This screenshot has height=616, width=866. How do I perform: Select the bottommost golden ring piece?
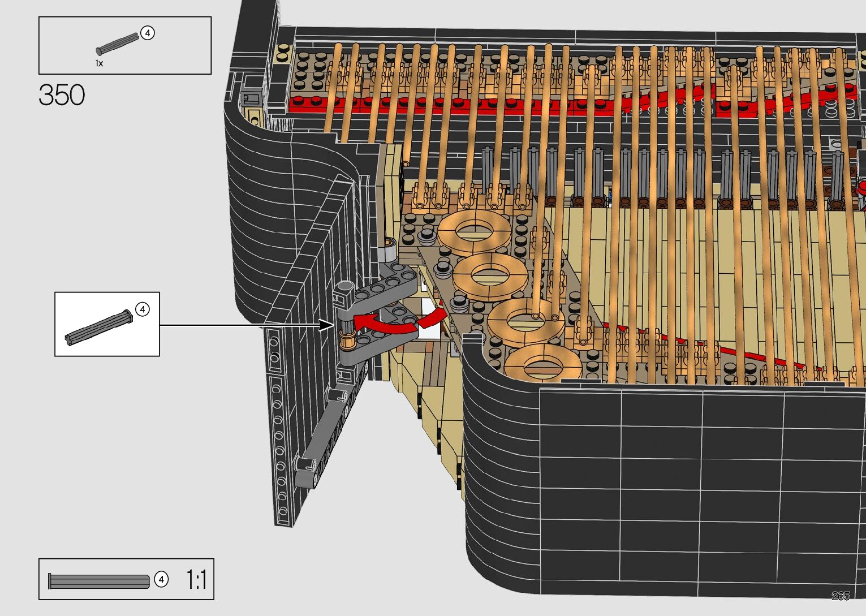tap(542, 364)
